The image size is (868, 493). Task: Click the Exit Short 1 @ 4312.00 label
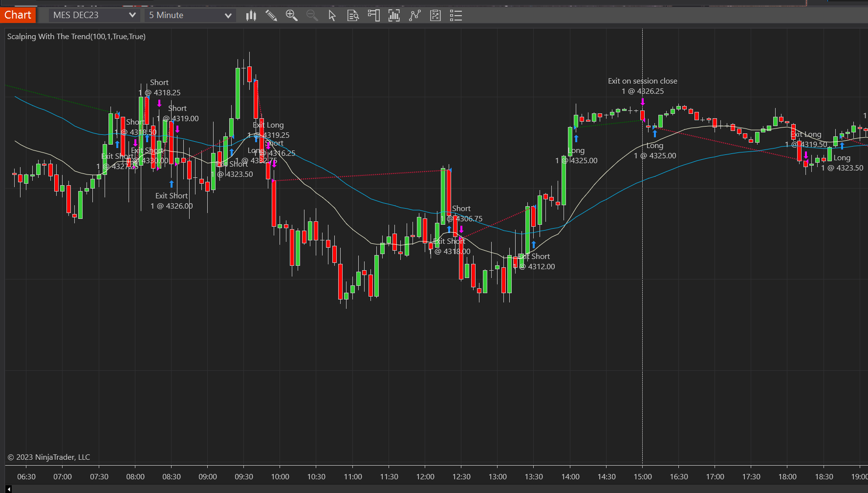point(534,261)
